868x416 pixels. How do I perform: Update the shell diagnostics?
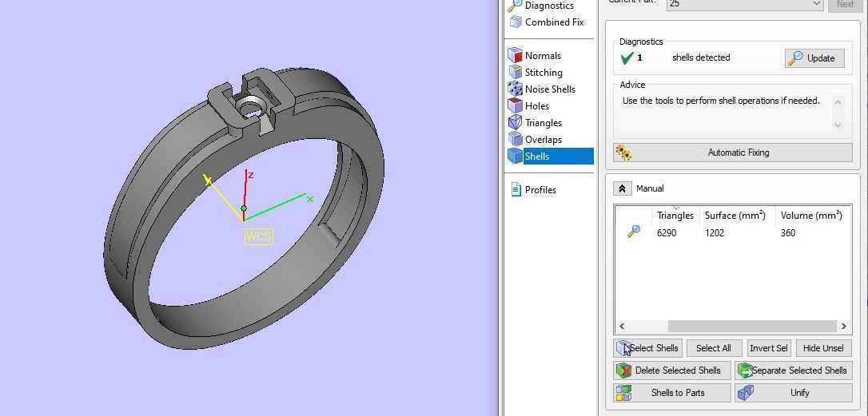(814, 58)
